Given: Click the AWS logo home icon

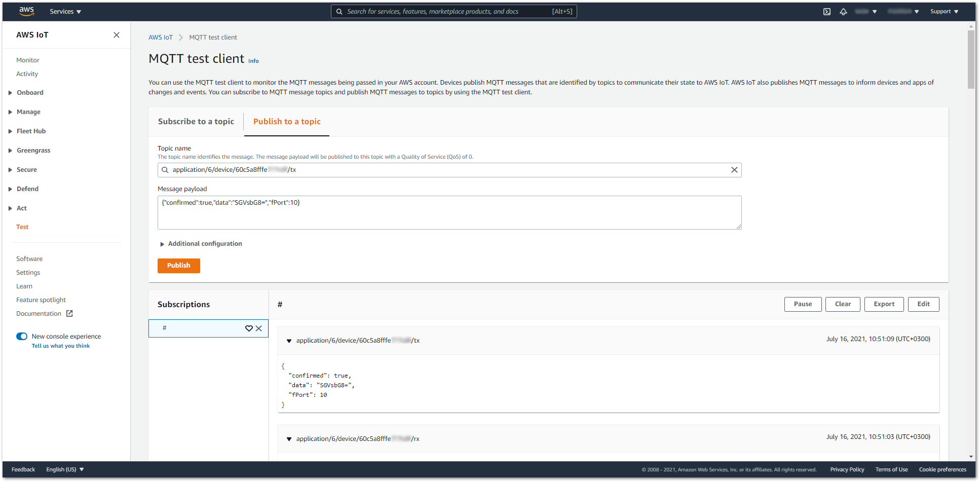Looking at the screenshot, I should [26, 11].
